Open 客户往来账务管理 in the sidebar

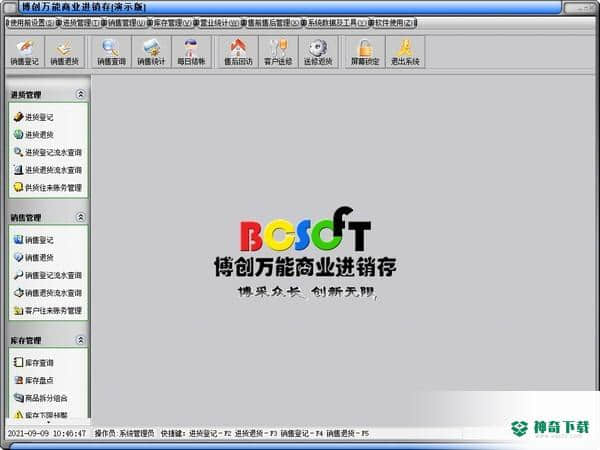click(x=48, y=310)
